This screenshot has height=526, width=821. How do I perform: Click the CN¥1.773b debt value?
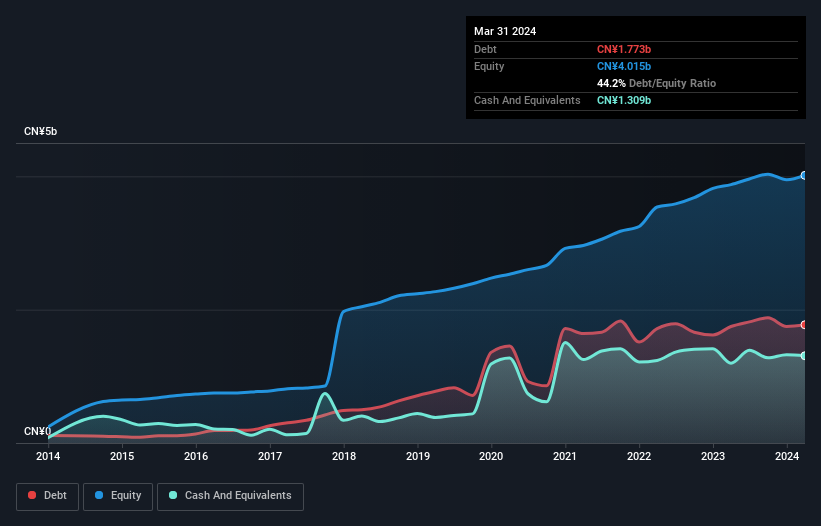pyautogui.click(x=624, y=49)
